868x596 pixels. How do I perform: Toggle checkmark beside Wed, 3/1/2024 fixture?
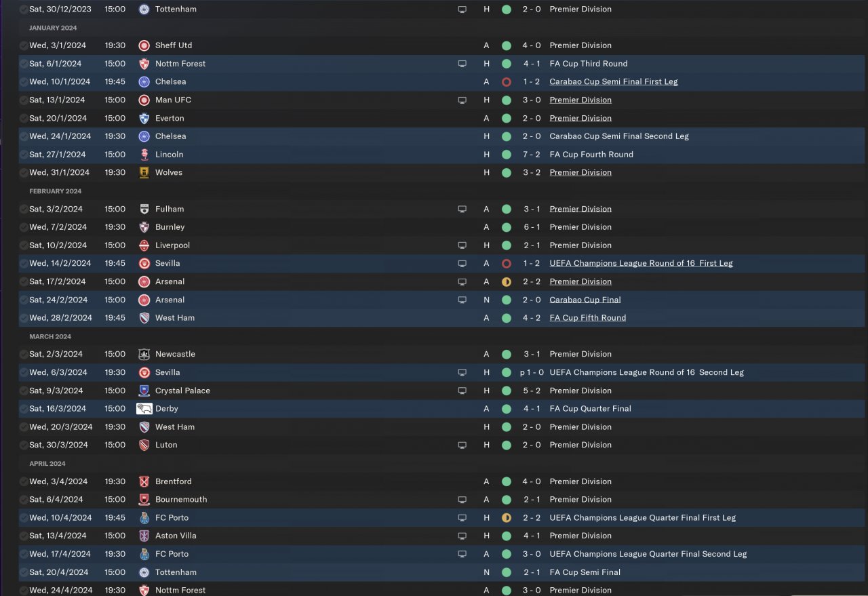[x=24, y=45]
